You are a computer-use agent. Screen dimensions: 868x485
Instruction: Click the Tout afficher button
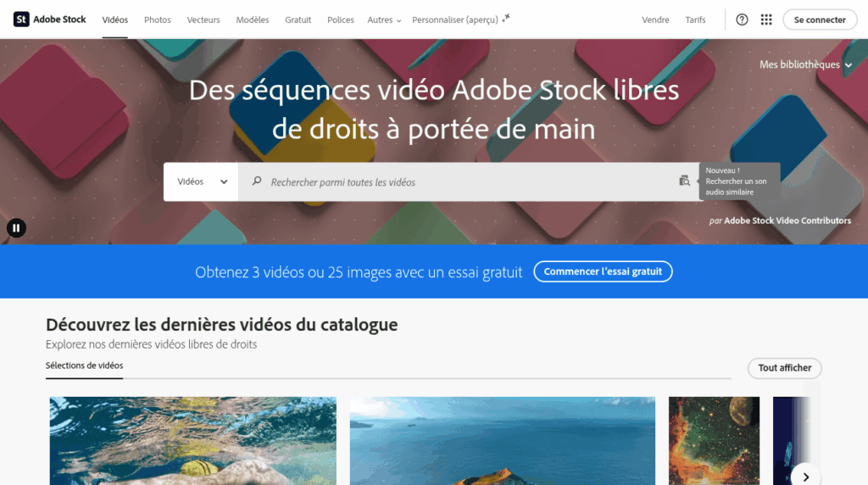tap(784, 368)
